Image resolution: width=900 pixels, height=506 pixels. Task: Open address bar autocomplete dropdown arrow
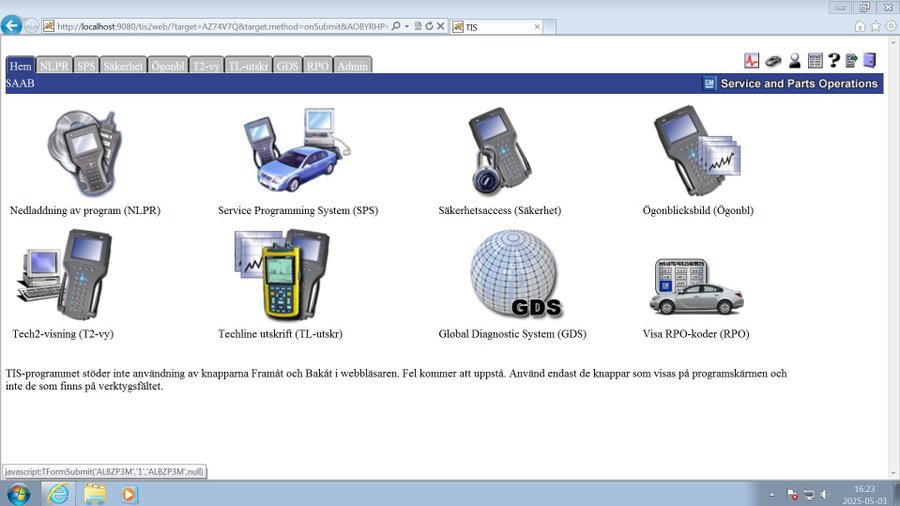[406, 26]
